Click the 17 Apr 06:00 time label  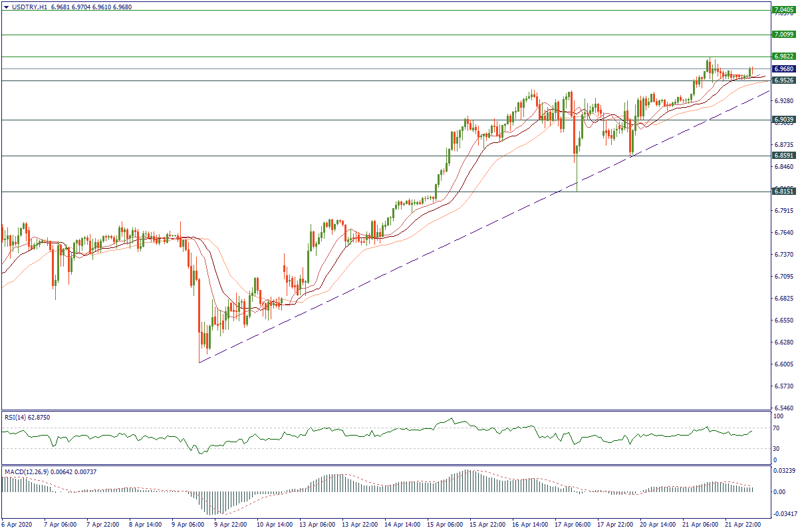coord(574,525)
